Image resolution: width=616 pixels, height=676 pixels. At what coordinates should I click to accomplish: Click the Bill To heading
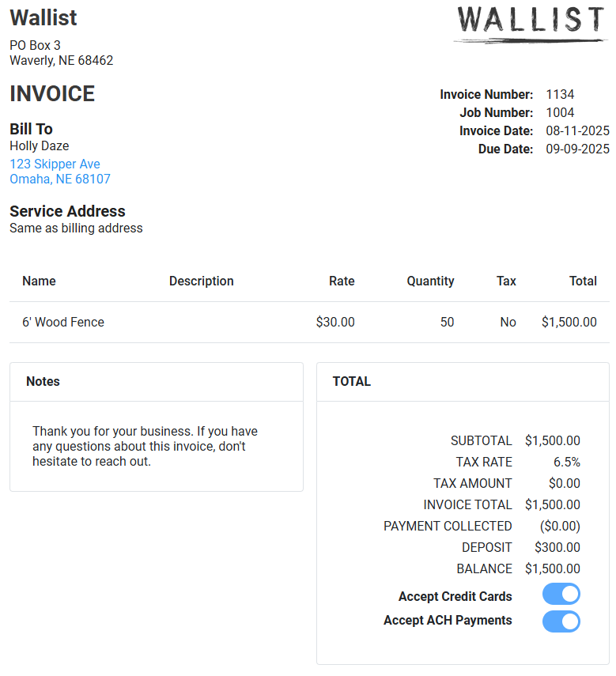click(x=31, y=129)
